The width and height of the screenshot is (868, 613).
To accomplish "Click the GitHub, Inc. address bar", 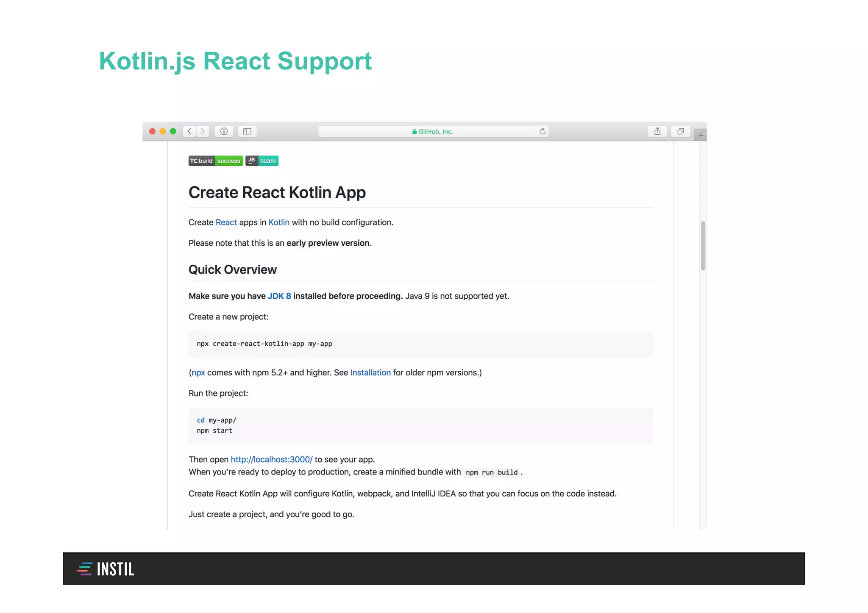I will [x=434, y=131].
